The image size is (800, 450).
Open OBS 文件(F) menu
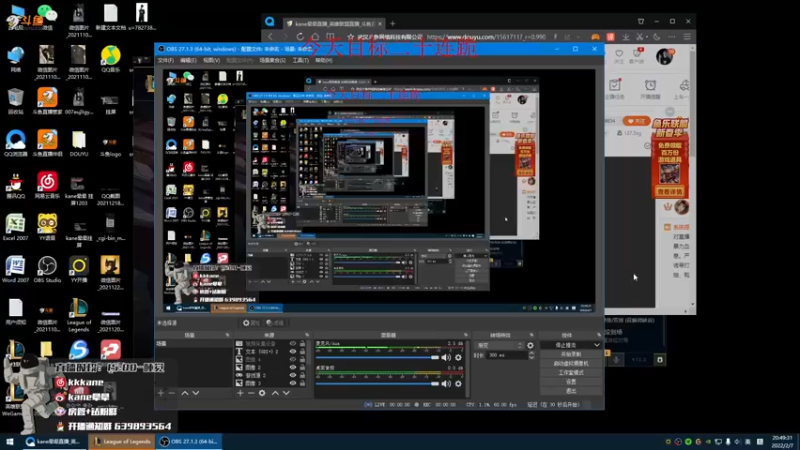point(166,60)
